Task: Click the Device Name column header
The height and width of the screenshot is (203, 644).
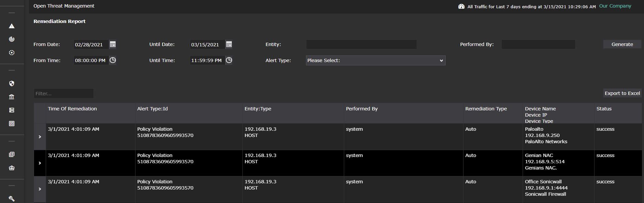Action: coord(540,109)
